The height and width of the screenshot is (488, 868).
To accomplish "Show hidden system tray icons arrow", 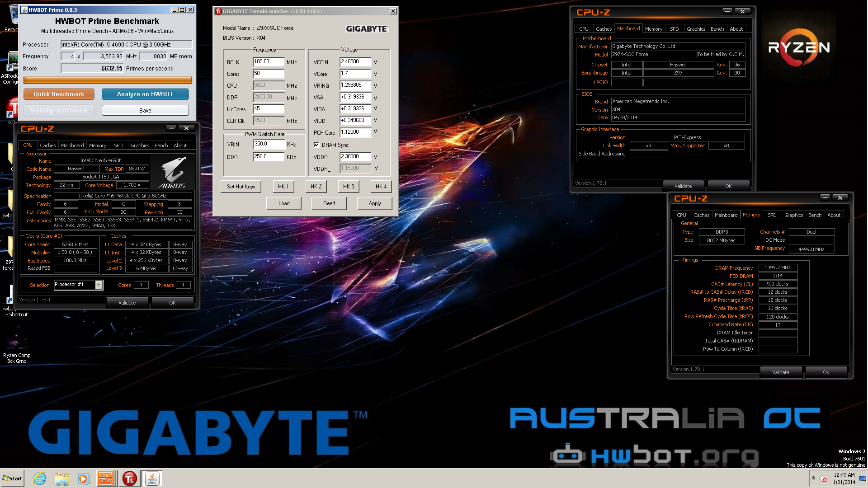I will click(813, 478).
